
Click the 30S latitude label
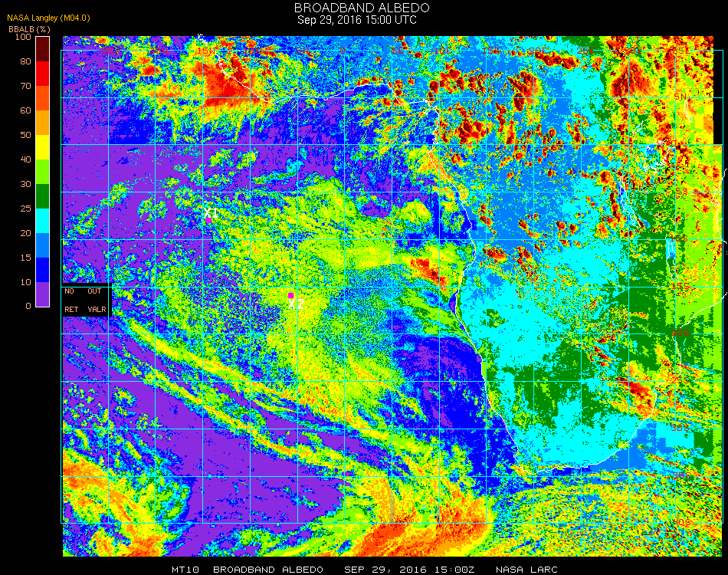click(680, 428)
